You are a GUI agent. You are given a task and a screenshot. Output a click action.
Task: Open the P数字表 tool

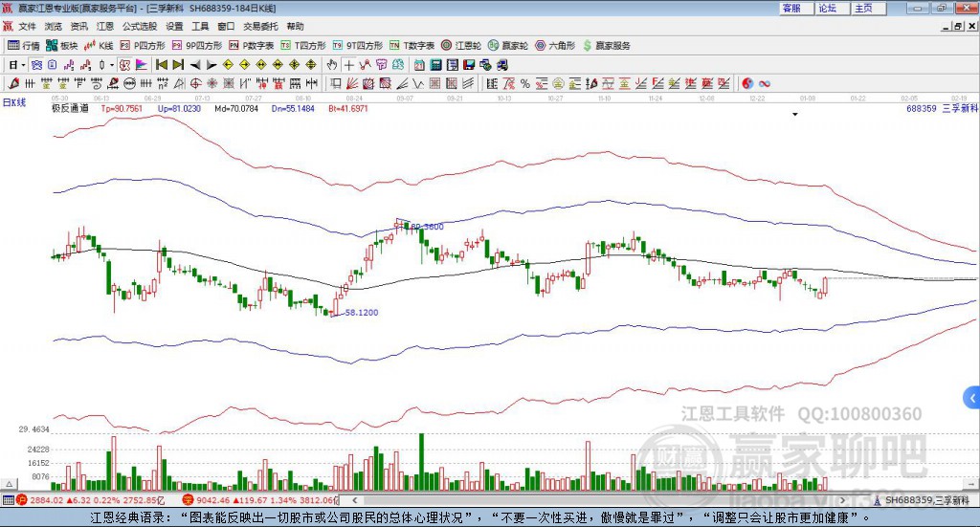(252, 46)
